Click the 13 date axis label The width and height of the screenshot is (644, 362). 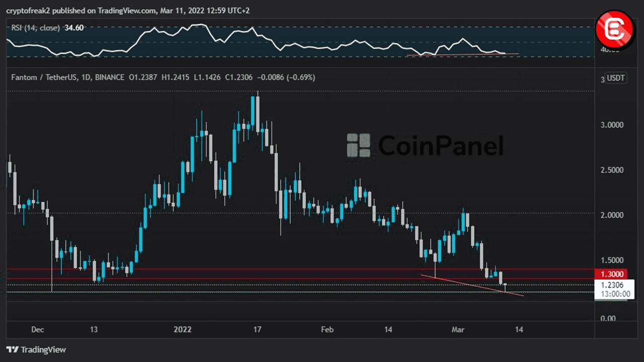click(94, 330)
